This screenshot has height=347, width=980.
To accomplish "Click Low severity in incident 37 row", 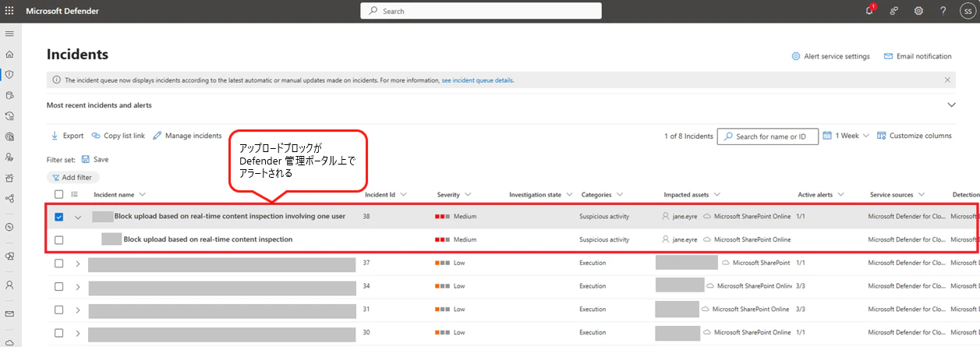I will pos(459,264).
